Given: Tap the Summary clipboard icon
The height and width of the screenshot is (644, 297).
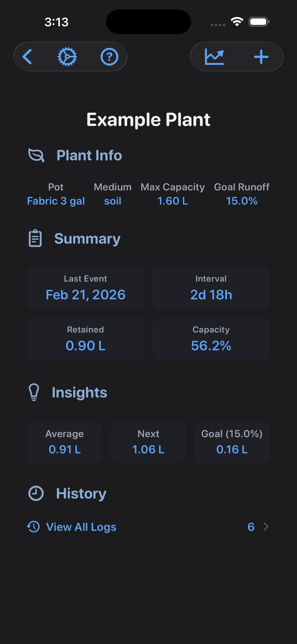Looking at the screenshot, I should coord(35,238).
